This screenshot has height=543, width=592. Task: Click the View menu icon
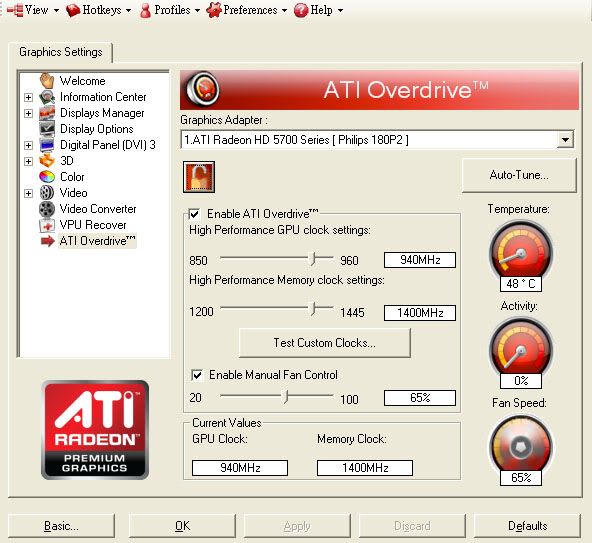[x=15, y=10]
